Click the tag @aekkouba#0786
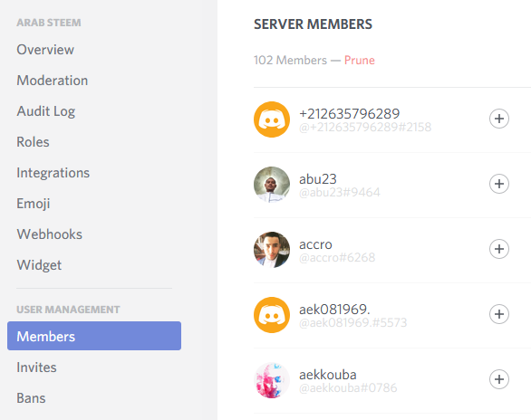This screenshot has height=420, width=531. tap(348, 388)
